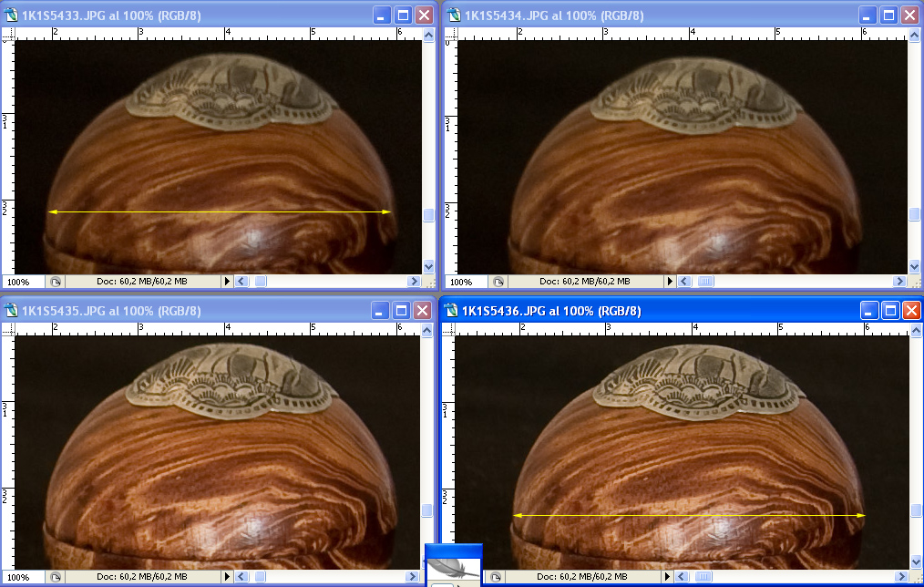Minimize the 1K1S5436.JPG document window
924x587 pixels.
[x=868, y=311]
